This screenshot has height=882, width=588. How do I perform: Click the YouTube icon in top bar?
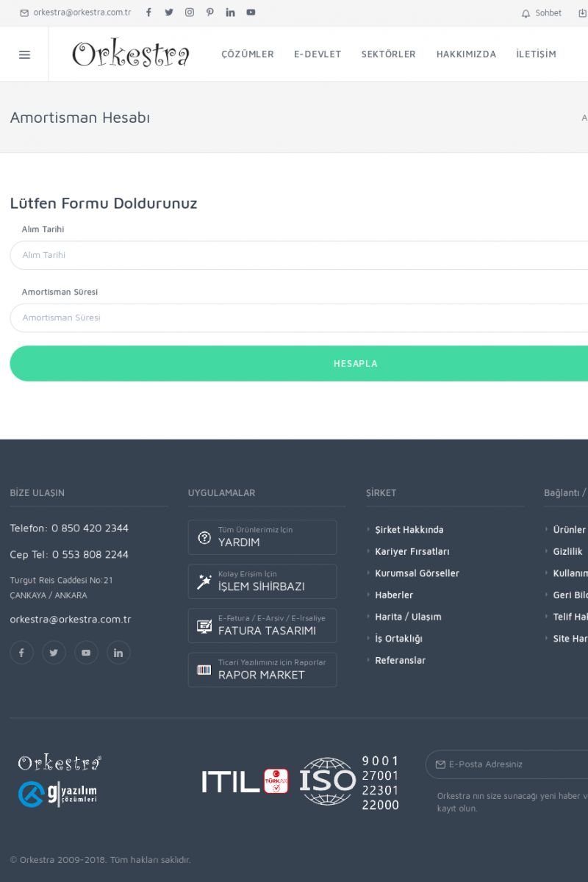251,12
